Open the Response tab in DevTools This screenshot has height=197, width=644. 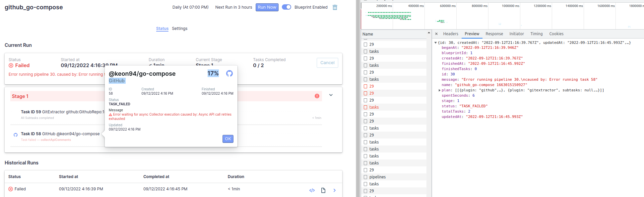[494, 34]
